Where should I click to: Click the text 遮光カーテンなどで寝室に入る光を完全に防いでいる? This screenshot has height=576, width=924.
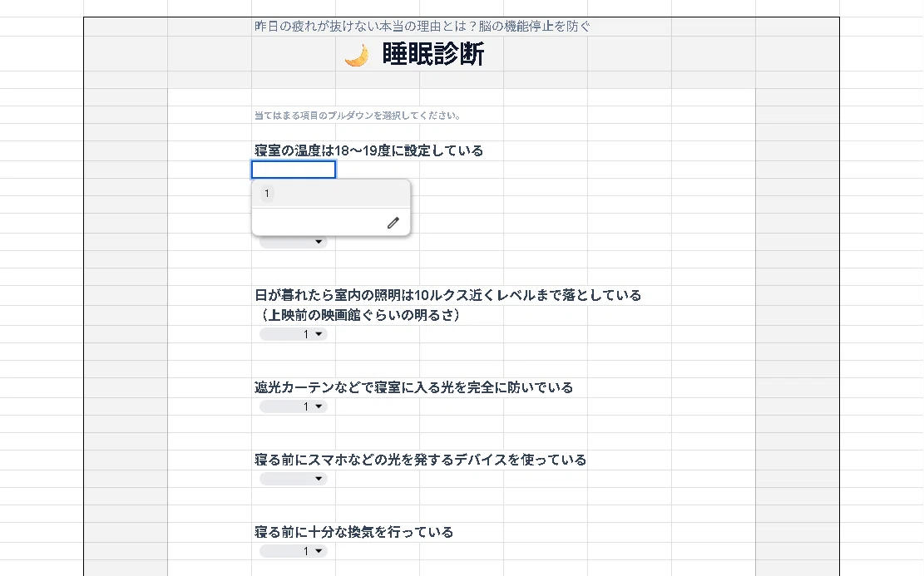[413, 387]
